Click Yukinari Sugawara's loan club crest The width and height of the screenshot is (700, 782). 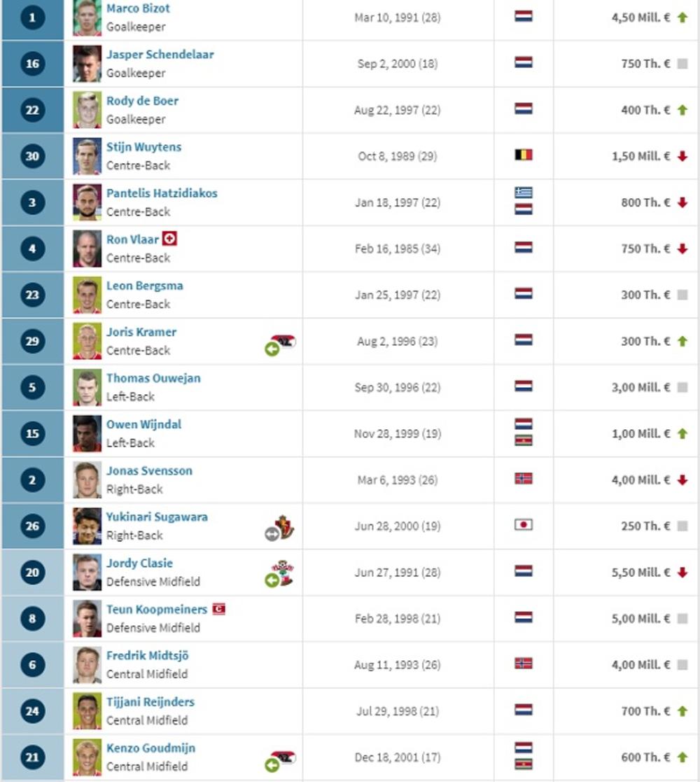pos(285,526)
